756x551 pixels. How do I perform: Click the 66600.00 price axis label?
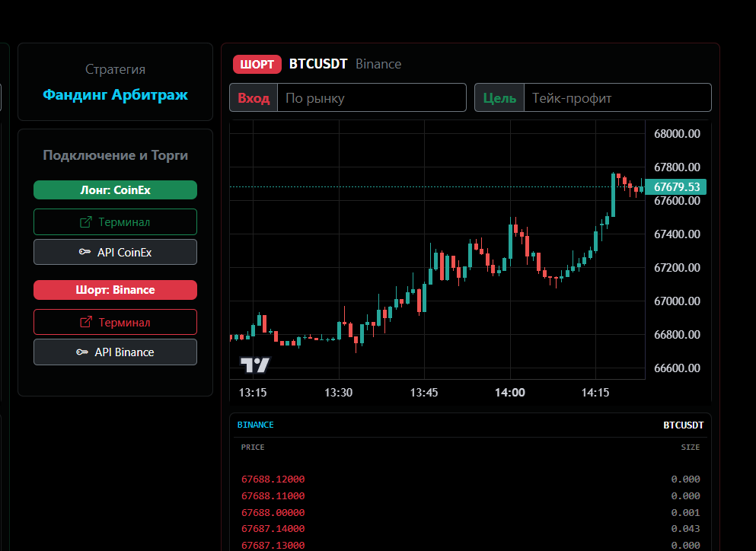677,368
